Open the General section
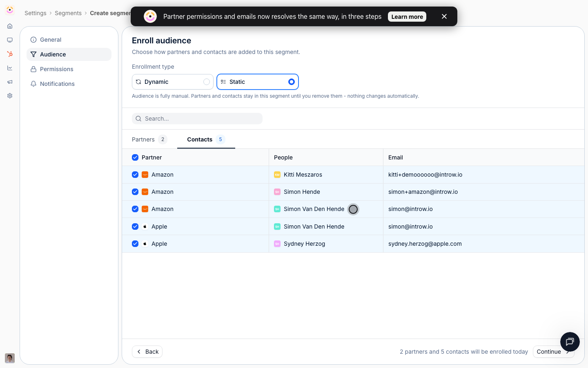Viewport: 588px width, 368px height. 69,40
